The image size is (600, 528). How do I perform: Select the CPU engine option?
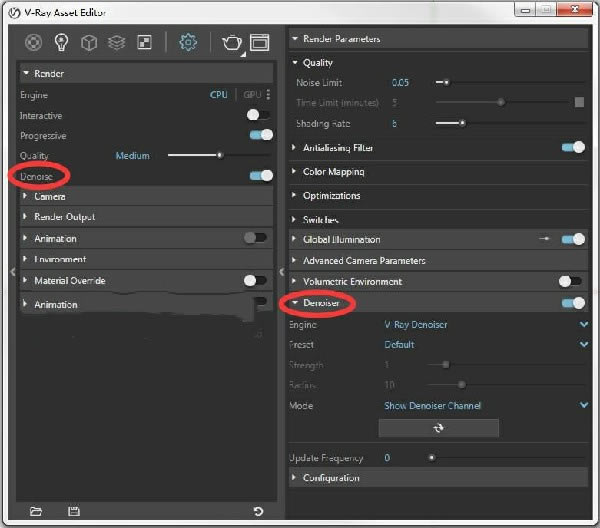[x=218, y=95]
